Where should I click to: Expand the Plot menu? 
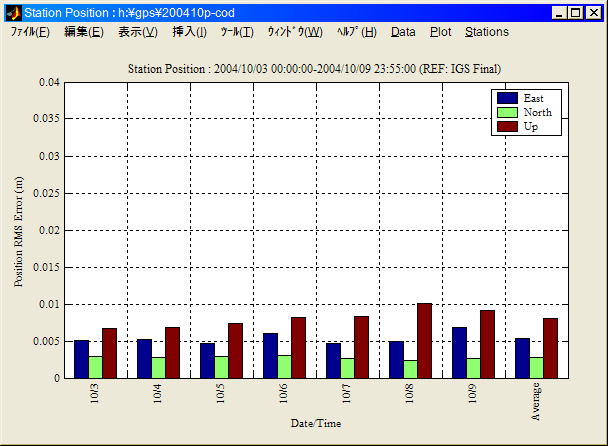(440, 32)
